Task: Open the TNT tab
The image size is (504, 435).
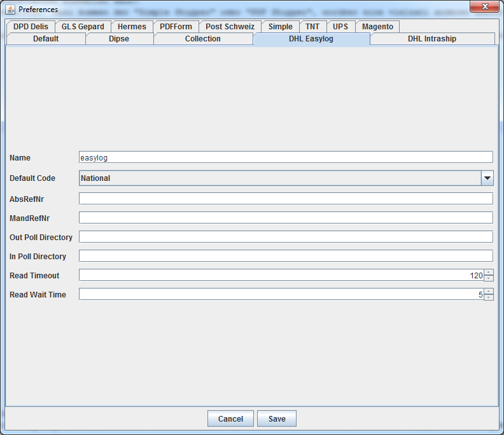Action: click(312, 26)
